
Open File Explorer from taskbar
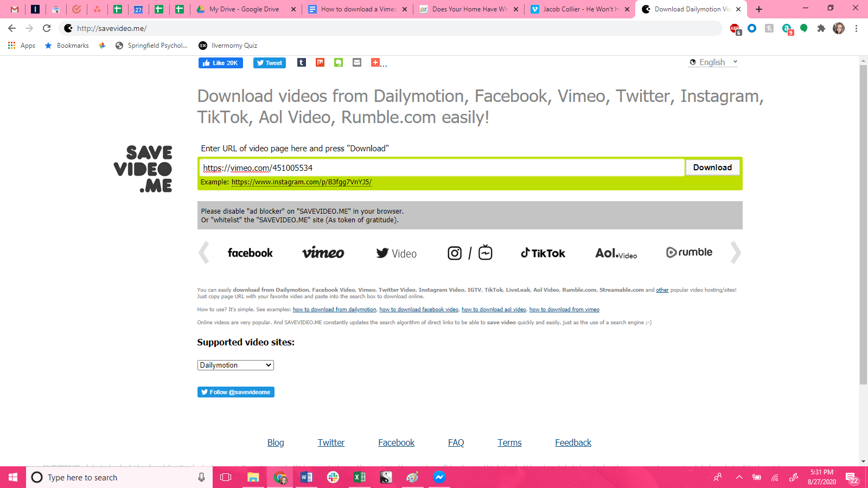pos(253,477)
